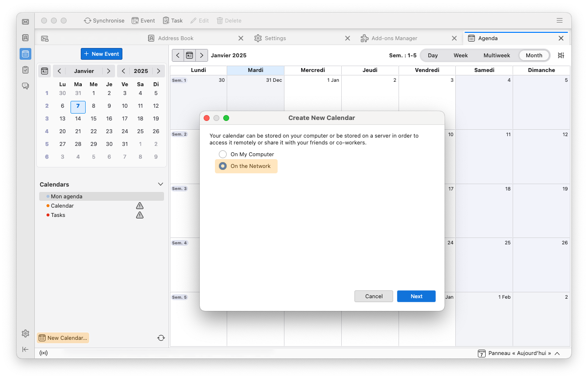Open the Chat view from the sidebar
The image size is (588, 379).
point(25,86)
